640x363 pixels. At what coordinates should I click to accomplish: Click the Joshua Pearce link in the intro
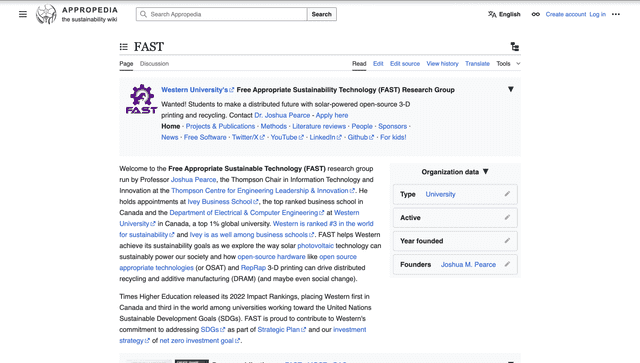(193, 180)
